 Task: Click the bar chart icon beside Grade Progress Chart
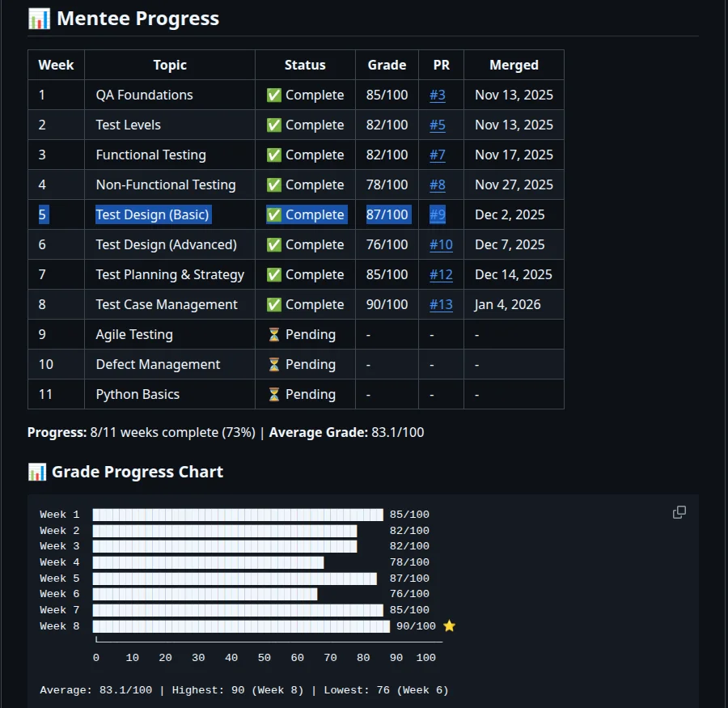click(x=36, y=471)
